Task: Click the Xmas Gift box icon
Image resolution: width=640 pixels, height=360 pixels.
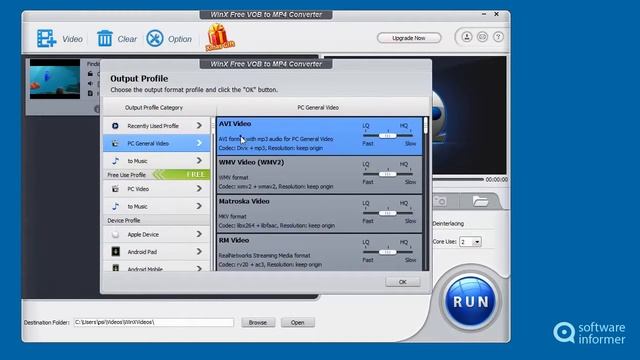Action: (x=220, y=37)
